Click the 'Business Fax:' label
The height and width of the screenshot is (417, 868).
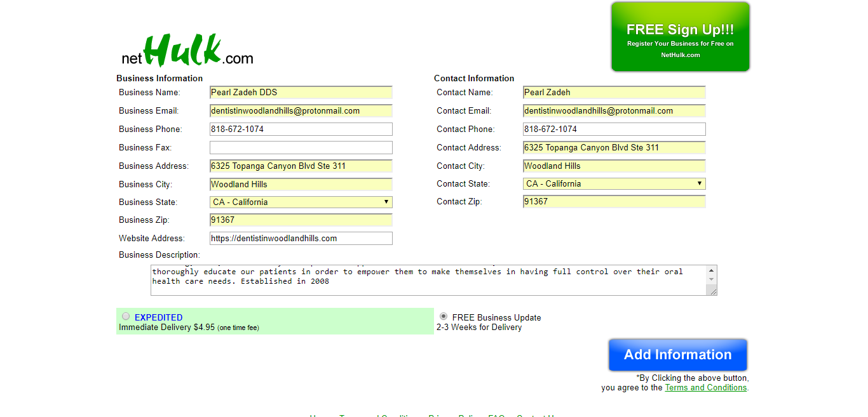[146, 148]
